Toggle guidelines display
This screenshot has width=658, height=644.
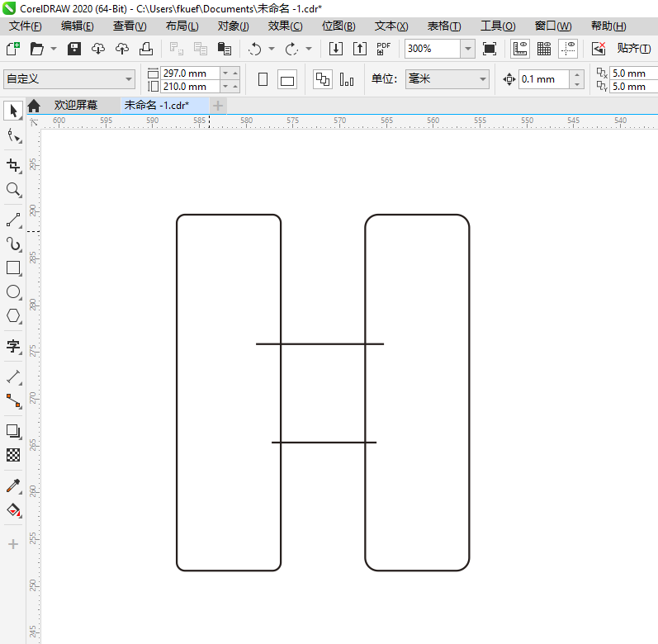pos(568,49)
